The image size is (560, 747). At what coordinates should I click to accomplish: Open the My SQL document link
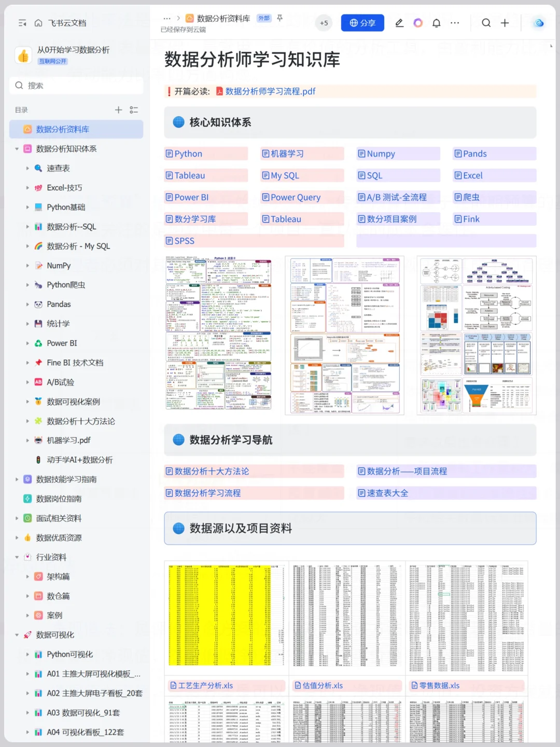285,175
